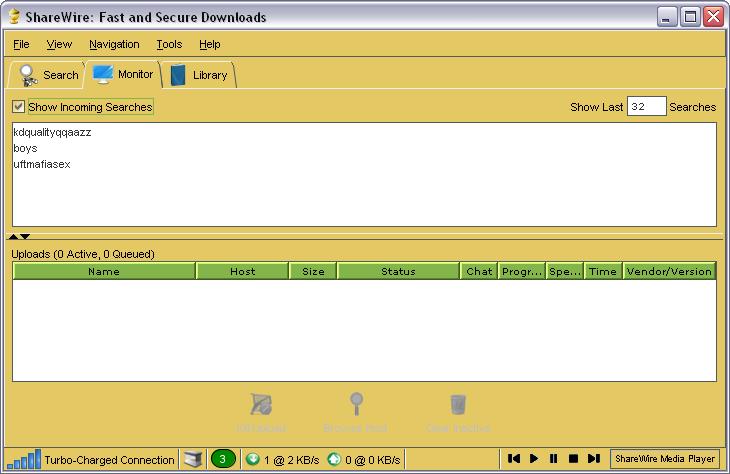
Task: Click download speed '1 @ 2 KB/s'
Action: (291, 460)
